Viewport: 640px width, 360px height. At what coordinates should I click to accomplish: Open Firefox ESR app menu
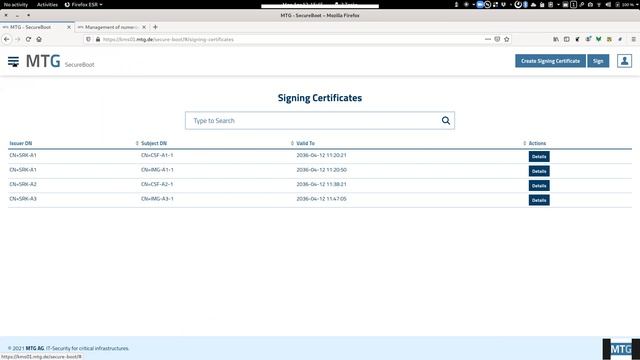click(x=84, y=4)
